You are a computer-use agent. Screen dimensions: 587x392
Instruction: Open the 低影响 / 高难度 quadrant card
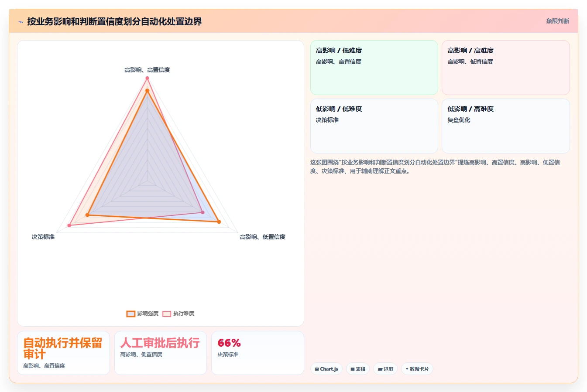tap(505, 126)
